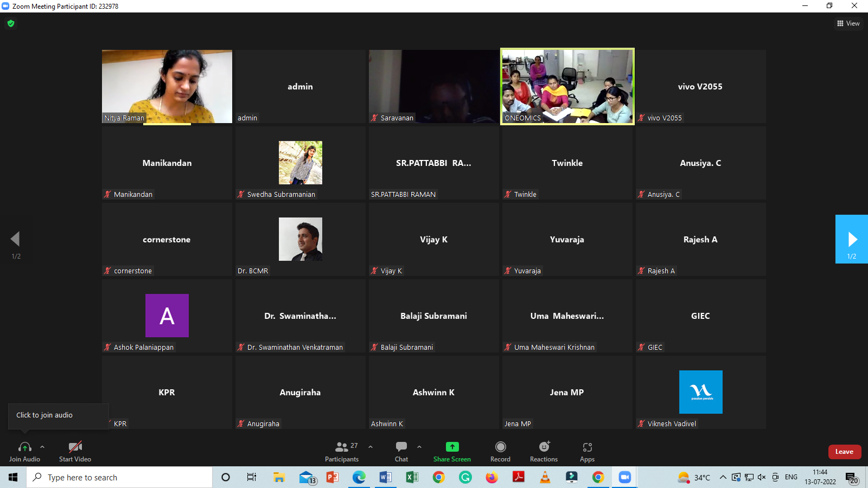Viewport: 868px width, 488px height.
Task: Go to next gallery page arrow
Action: click(852, 239)
